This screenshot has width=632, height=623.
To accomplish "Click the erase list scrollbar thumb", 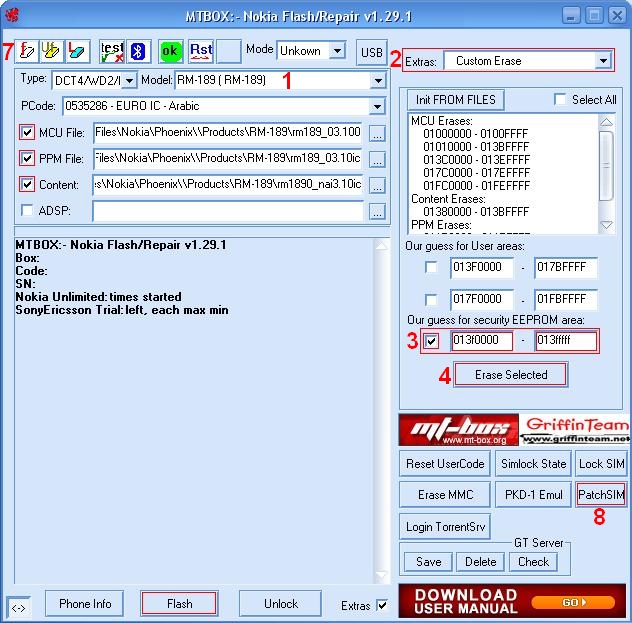I will tap(606, 165).
